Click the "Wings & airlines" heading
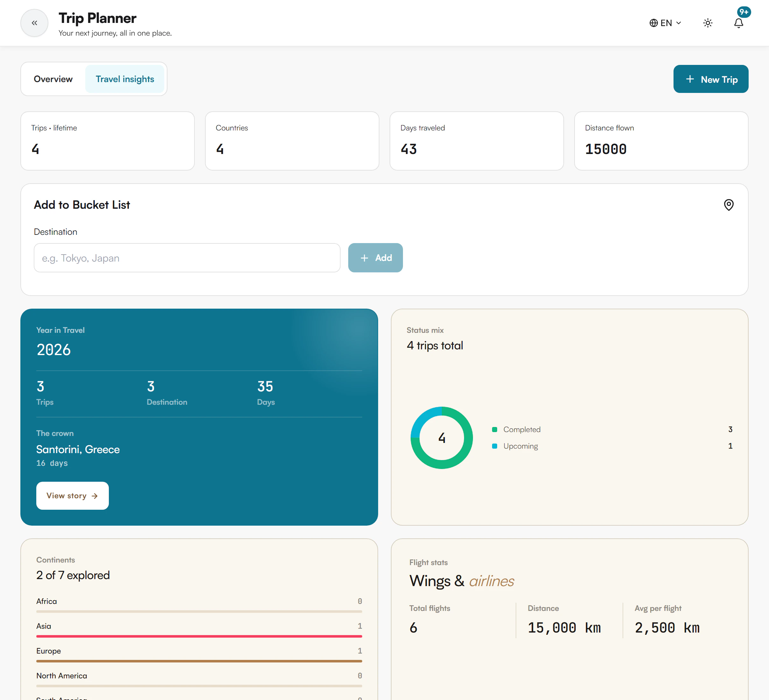The image size is (769, 700). (462, 581)
